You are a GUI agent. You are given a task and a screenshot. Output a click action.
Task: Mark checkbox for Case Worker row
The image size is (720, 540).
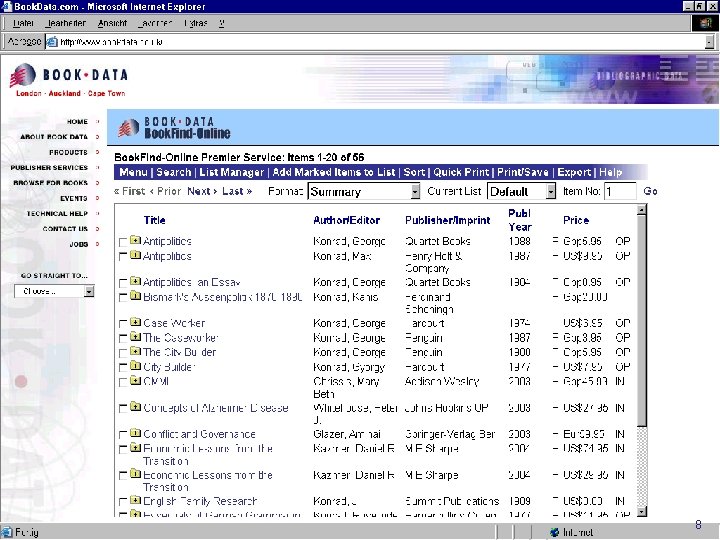click(x=123, y=324)
